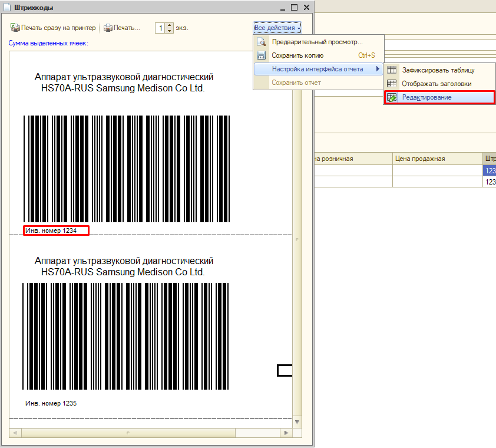
Task: Select Сохранить копию menu item
Action: click(297, 56)
